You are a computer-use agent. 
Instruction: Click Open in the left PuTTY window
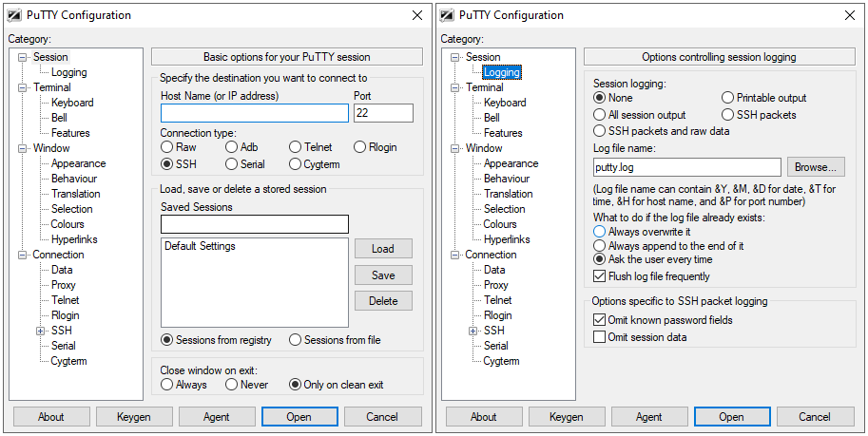(299, 417)
